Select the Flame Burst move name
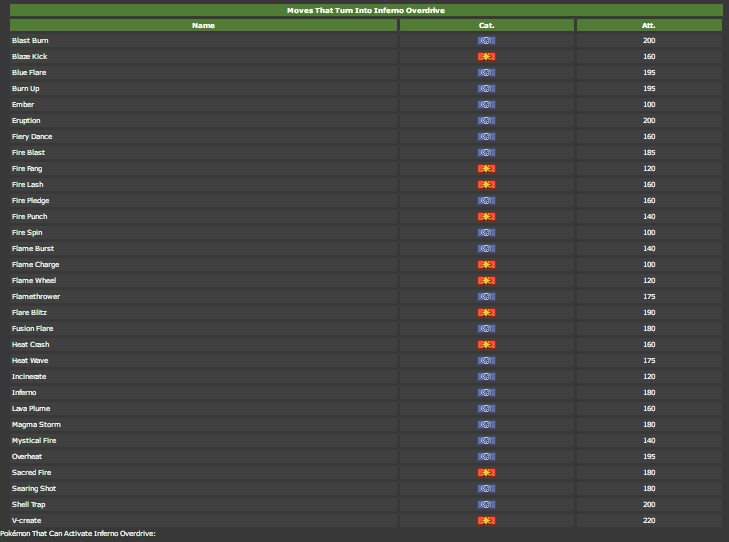Screen dimensions: 729x542 [x=33, y=249]
